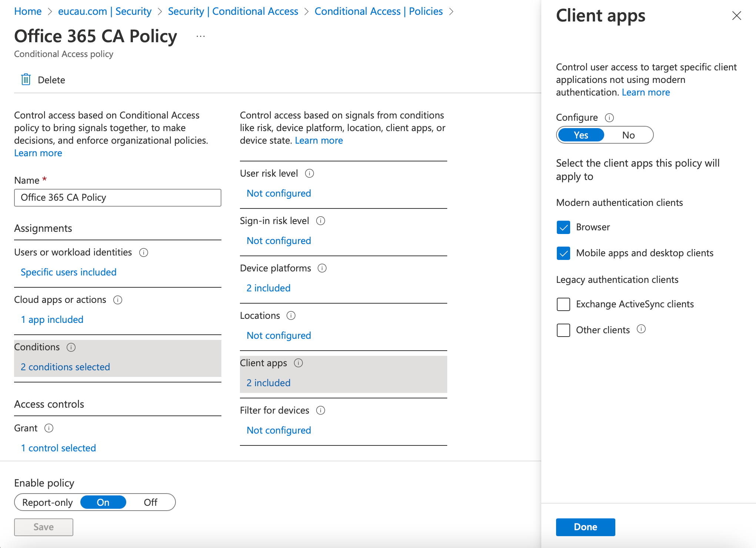Screen dimensions: 756x548
Task: Open the Device platforms 2 included setting
Action: pyautogui.click(x=268, y=288)
